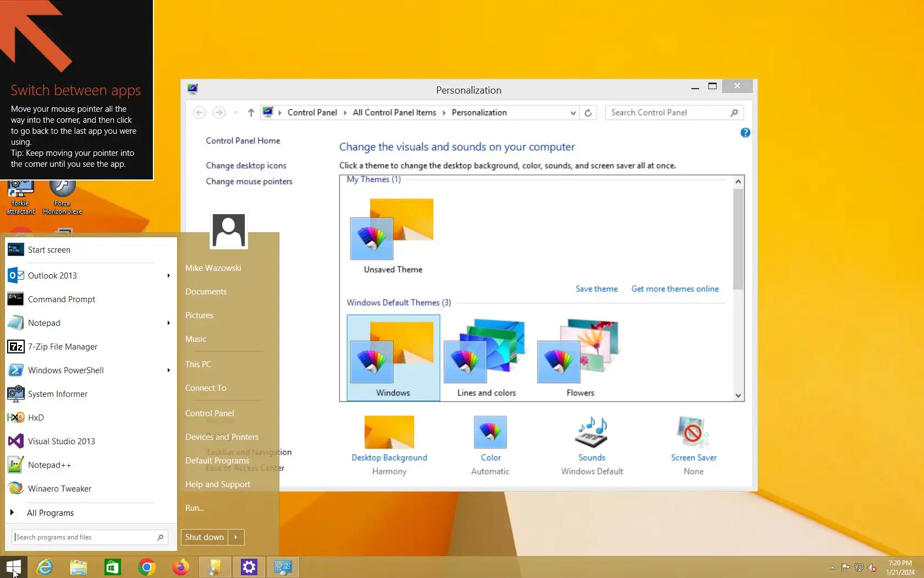Click the Shut down button

tap(205, 537)
